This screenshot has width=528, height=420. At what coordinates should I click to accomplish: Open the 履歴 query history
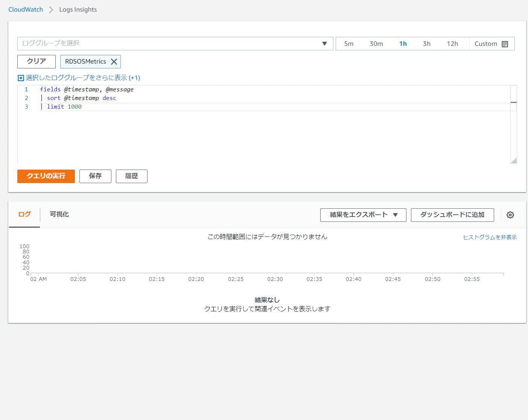coord(132,176)
